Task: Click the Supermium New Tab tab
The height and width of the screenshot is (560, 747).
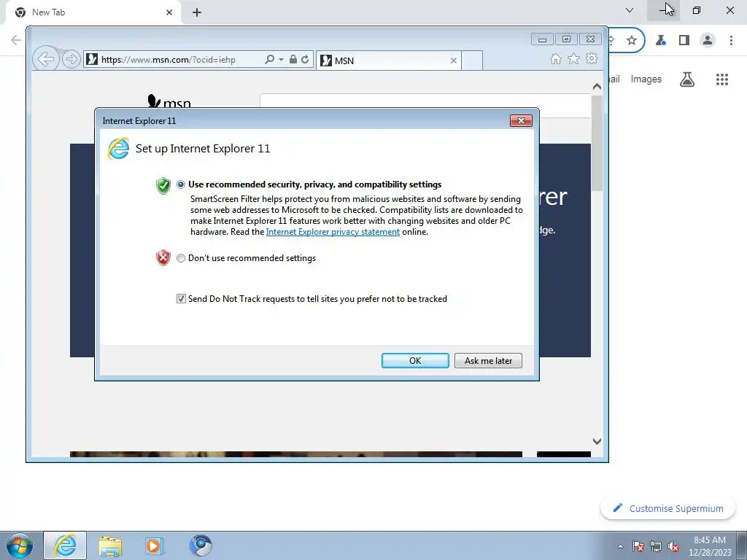Action: pos(93,12)
